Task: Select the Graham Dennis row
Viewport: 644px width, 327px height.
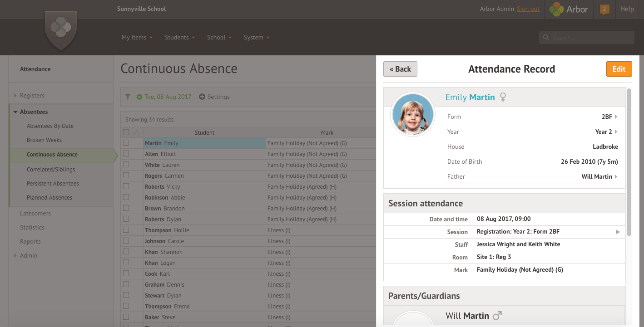Action: 248,284
